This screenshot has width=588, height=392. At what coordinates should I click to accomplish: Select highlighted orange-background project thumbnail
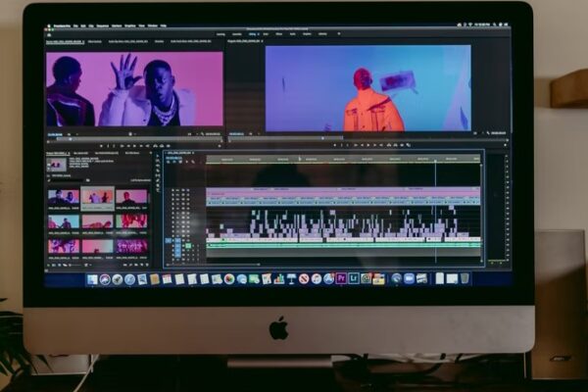click(97, 197)
